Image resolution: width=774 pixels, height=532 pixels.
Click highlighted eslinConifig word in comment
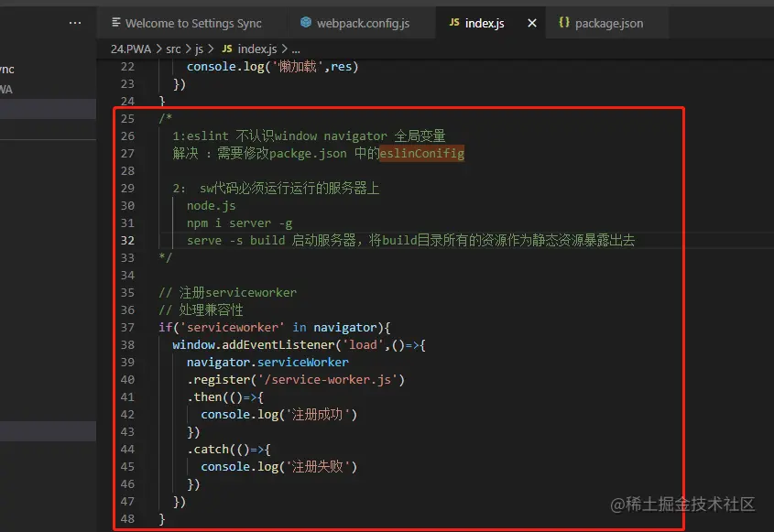tap(421, 154)
